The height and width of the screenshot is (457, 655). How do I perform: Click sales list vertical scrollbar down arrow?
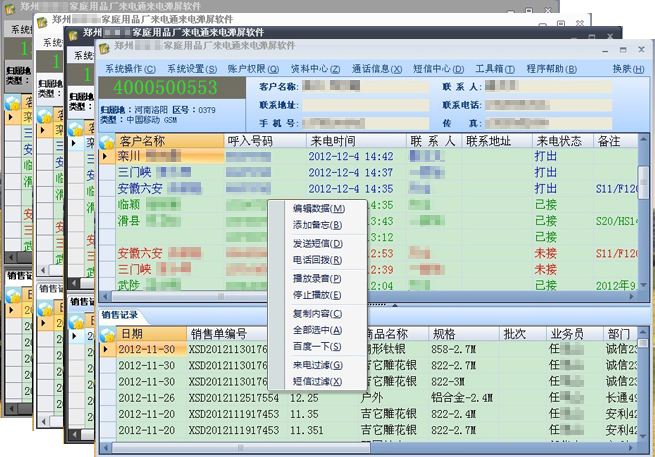[643, 437]
